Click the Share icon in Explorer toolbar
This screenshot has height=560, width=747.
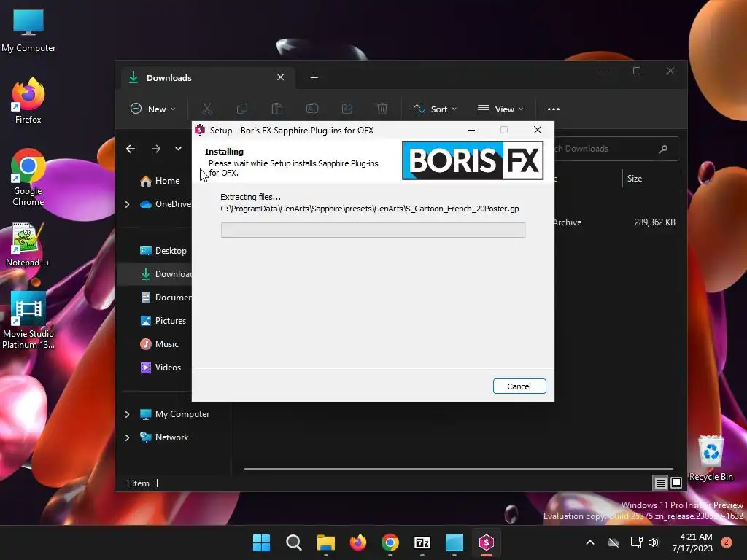click(347, 109)
